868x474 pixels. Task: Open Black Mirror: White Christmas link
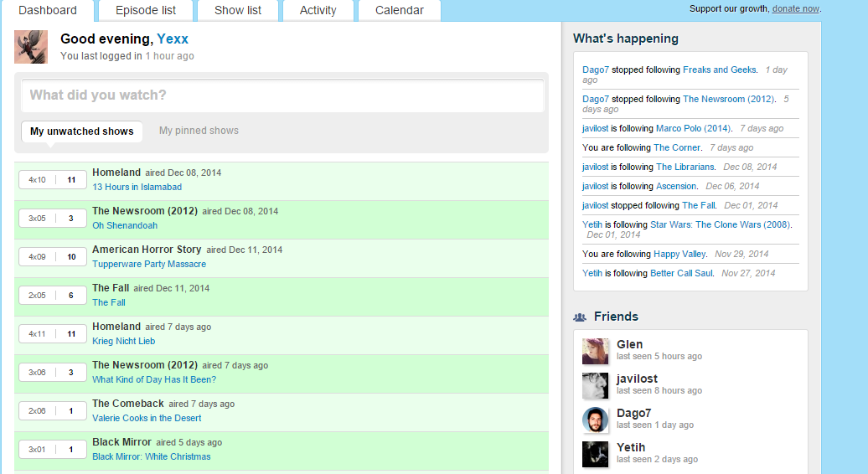151,457
